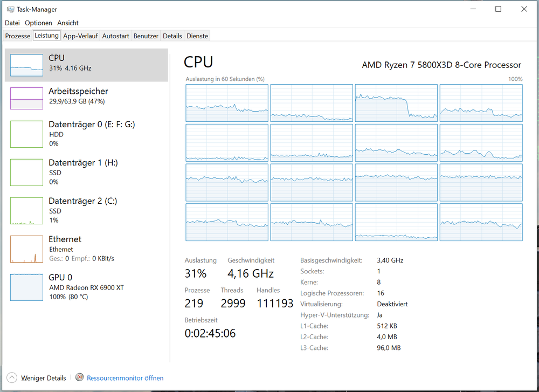Open the Optionen menu
Image resolution: width=539 pixels, height=392 pixels.
point(38,23)
